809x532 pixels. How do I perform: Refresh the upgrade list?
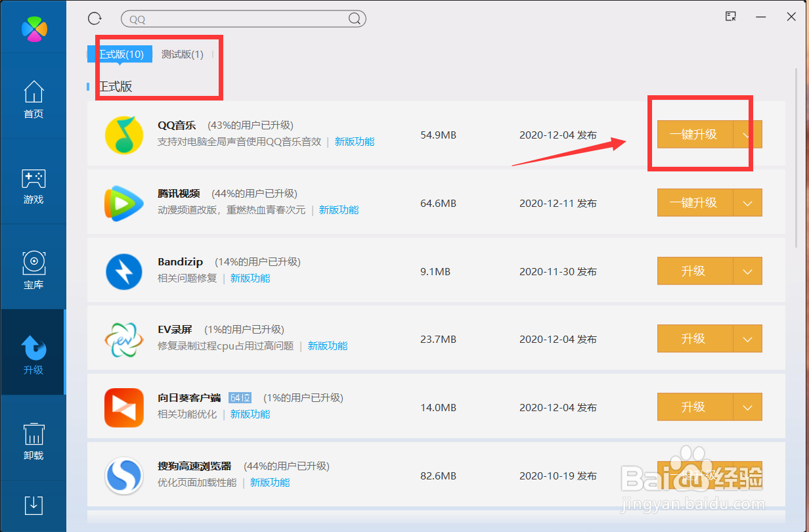(x=94, y=18)
